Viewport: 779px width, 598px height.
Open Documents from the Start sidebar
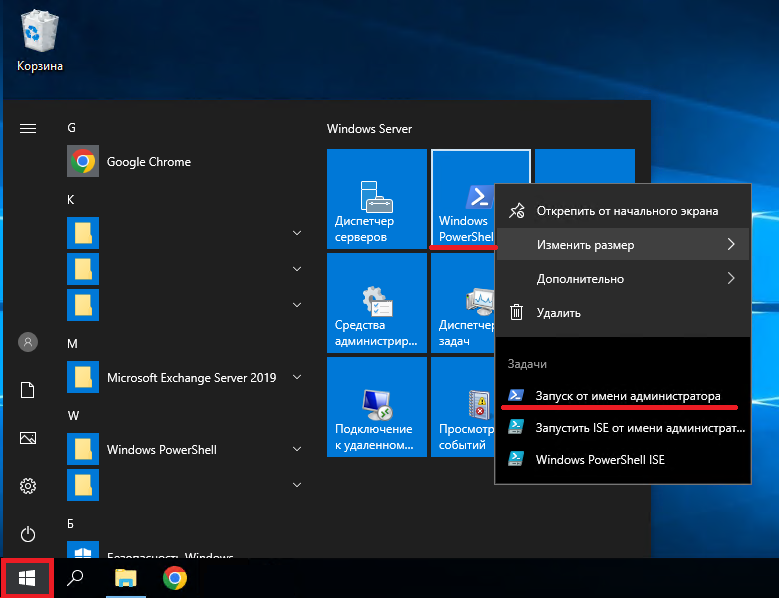pyautogui.click(x=28, y=390)
